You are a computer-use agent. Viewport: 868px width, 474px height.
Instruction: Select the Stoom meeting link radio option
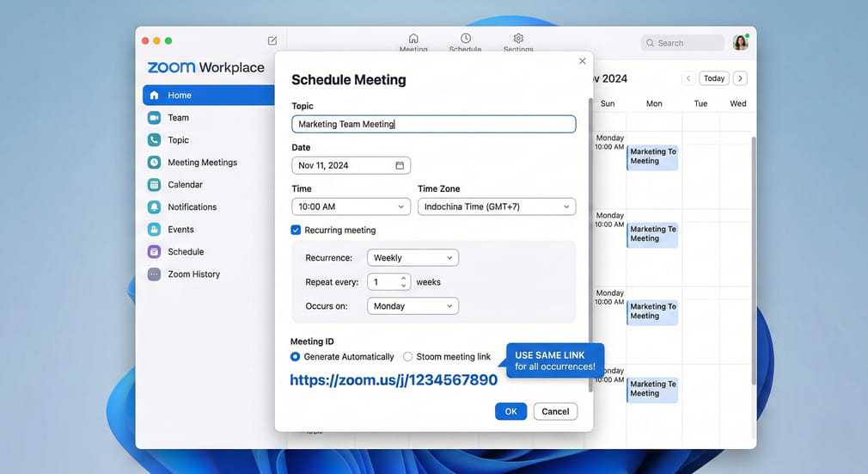click(408, 357)
